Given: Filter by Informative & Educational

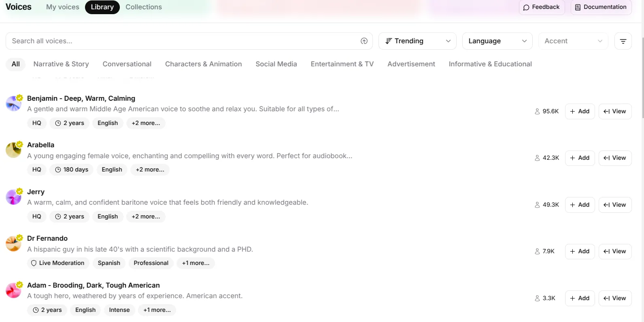Looking at the screenshot, I should point(490,64).
